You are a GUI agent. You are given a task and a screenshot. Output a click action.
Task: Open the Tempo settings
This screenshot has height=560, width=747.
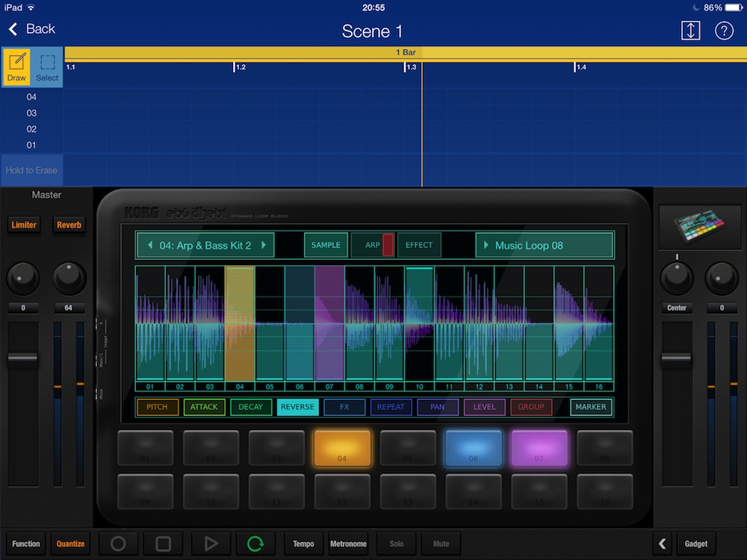pos(303,544)
